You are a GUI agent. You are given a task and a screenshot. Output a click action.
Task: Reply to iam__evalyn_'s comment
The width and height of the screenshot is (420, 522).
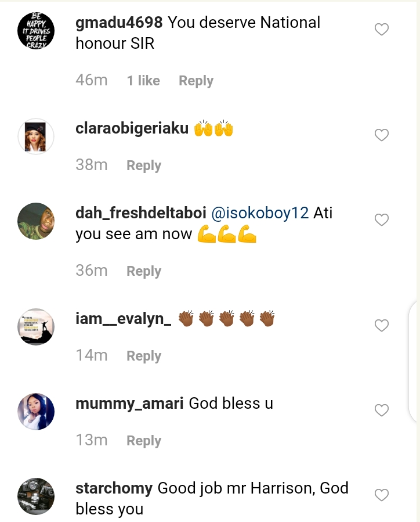pos(143,356)
